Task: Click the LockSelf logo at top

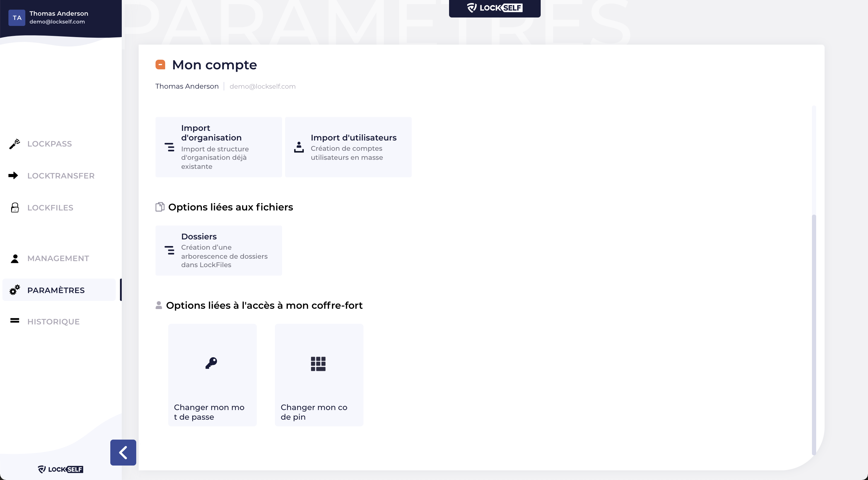Action: click(495, 8)
